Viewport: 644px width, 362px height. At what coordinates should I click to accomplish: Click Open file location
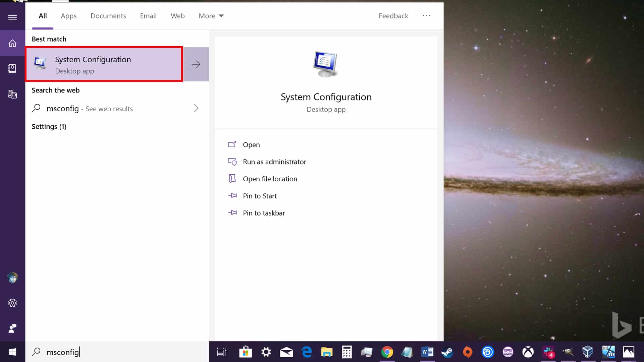pyautogui.click(x=270, y=179)
